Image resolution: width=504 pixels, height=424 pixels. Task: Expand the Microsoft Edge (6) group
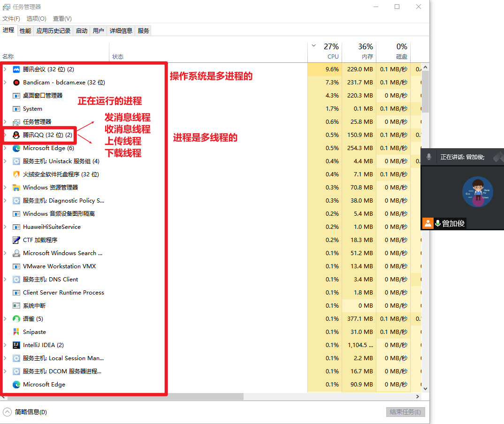[5, 148]
